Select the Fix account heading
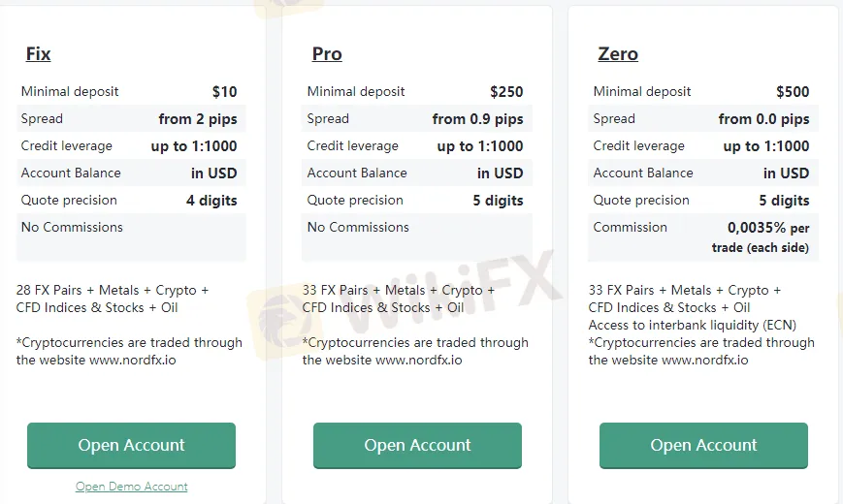The height and width of the screenshot is (504, 843). 38,53
